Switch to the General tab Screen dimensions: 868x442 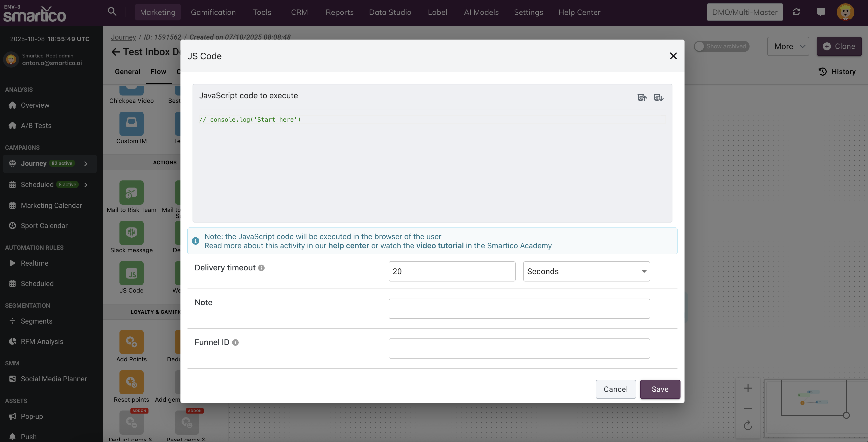127,72
